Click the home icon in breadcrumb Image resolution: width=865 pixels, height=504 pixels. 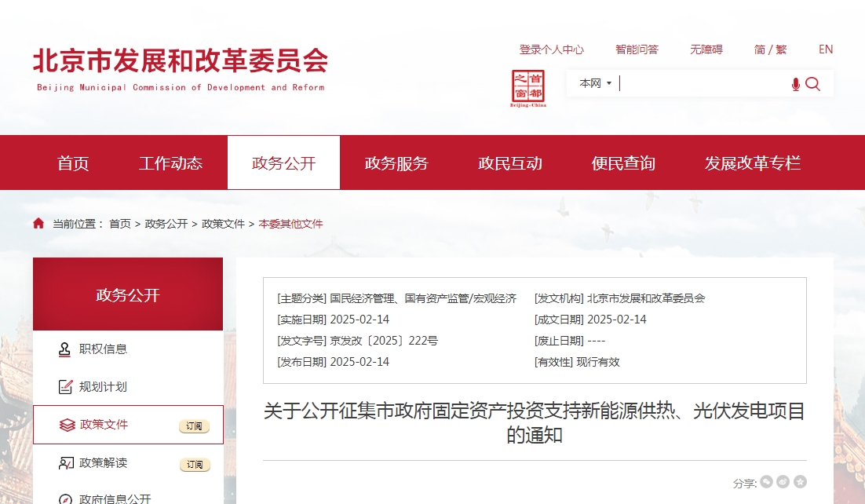point(38,224)
